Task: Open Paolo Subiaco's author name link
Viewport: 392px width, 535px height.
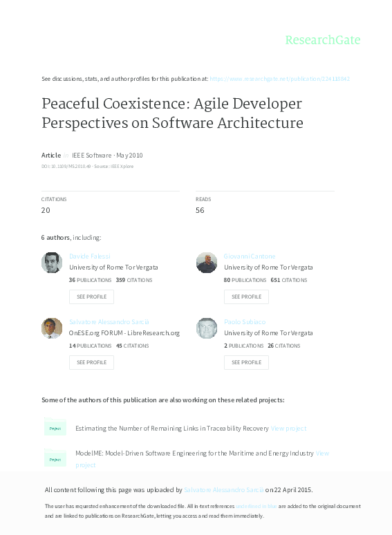Action: pyautogui.click(x=245, y=321)
